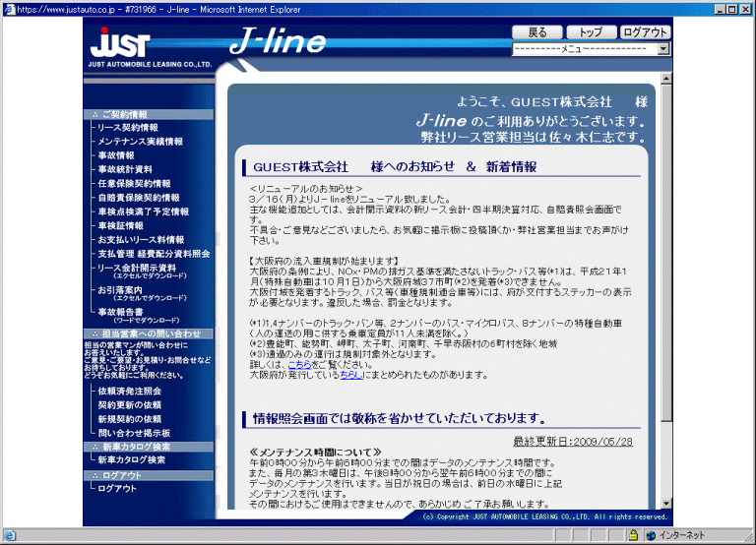Image resolution: width=756 pixels, height=545 pixels.
Task: Click the Internet Explorer title bar icon
Action: click(9, 9)
